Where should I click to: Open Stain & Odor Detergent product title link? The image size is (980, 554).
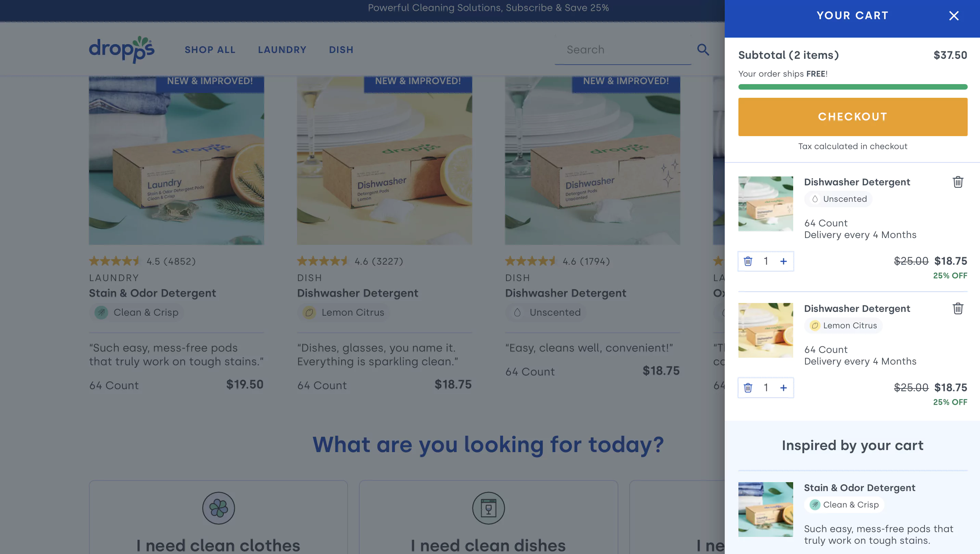click(x=152, y=293)
